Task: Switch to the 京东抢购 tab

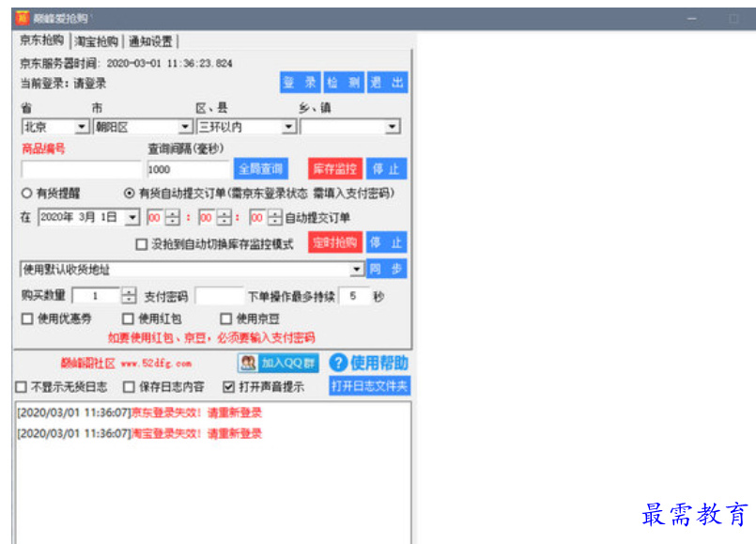Action: coord(42,40)
